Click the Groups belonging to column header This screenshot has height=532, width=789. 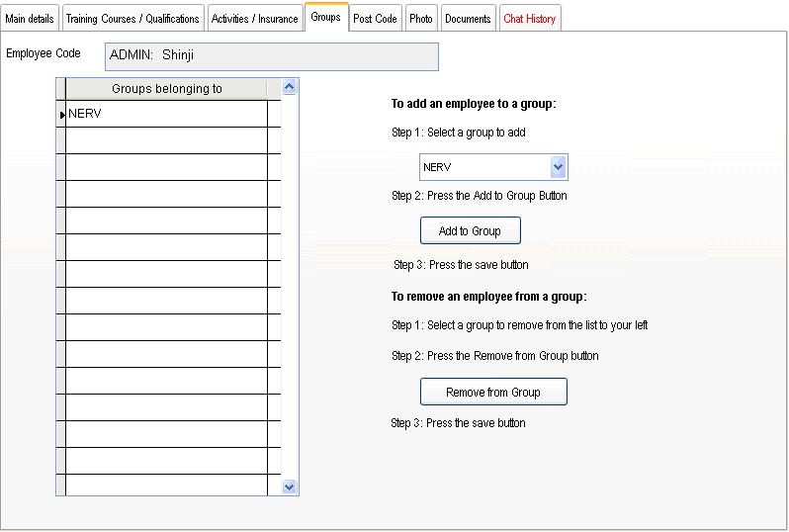(x=166, y=89)
